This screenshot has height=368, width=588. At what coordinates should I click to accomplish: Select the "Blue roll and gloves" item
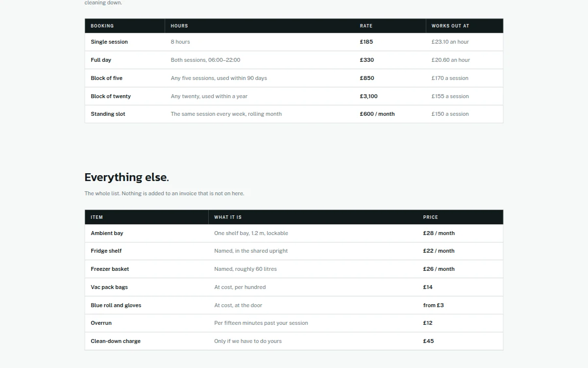pyautogui.click(x=116, y=305)
